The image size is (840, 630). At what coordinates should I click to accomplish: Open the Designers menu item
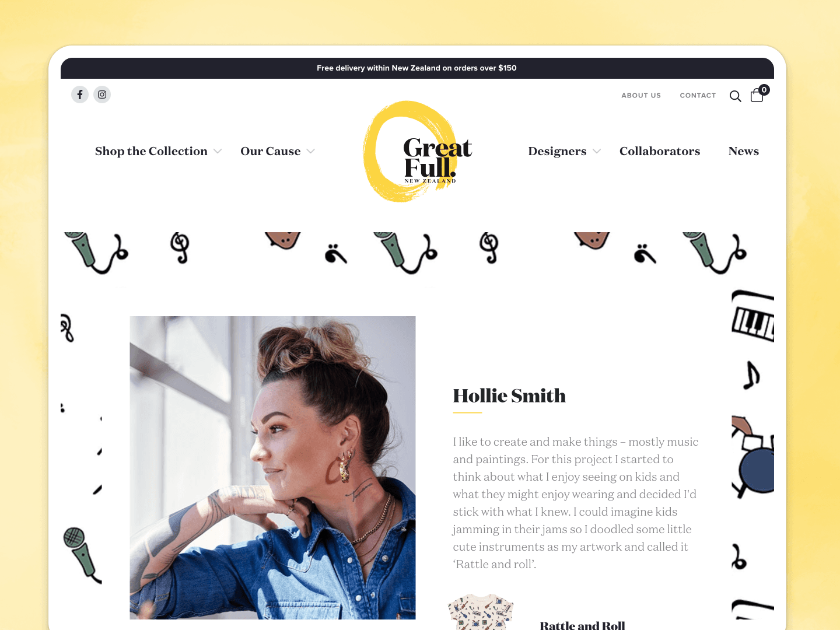tap(557, 151)
